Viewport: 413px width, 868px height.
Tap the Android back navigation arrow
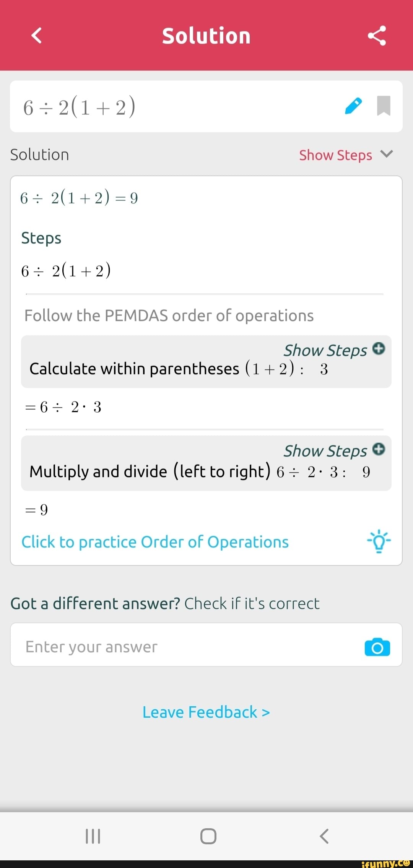click(x=325, y=836)
